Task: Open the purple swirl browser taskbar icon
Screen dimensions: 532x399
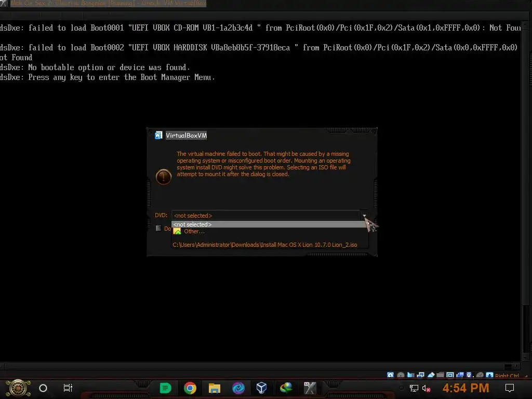Action: point(238,388)
